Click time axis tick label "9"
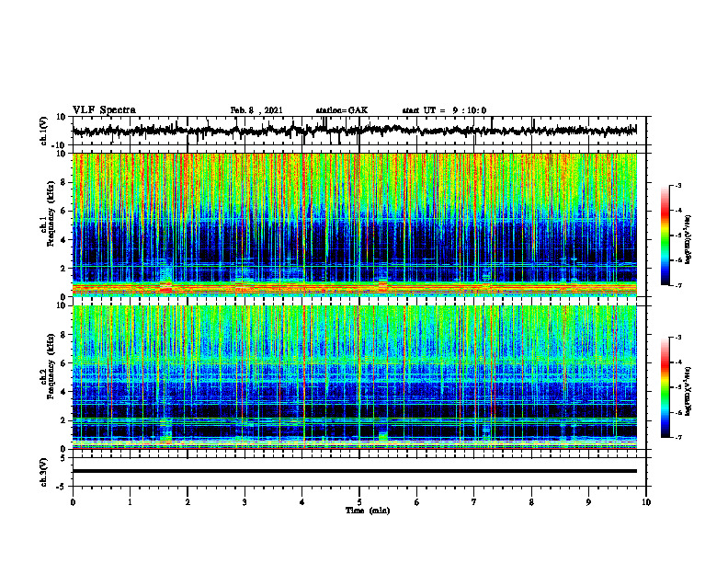The height and width of the screenshot is (563, 728). [588, 502]
